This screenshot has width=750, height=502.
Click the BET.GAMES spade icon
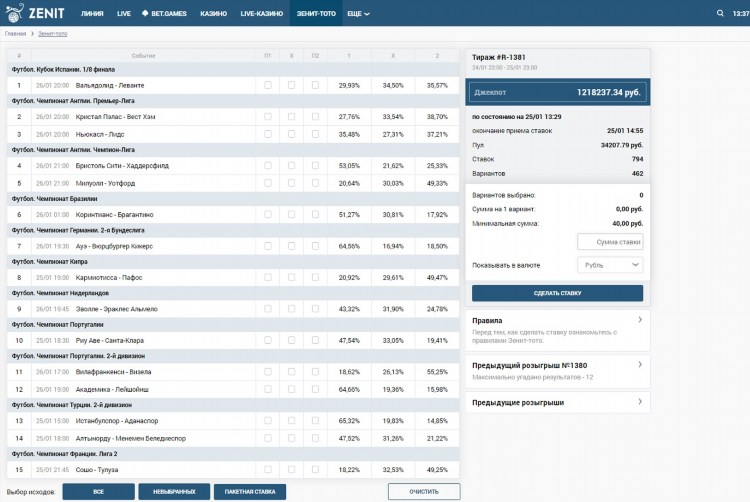(x=145, y=13)
